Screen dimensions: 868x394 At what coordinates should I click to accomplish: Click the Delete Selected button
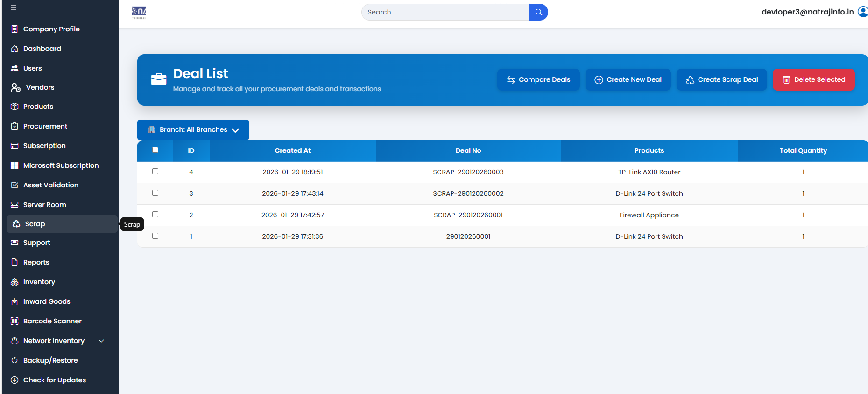coord(814,79)
